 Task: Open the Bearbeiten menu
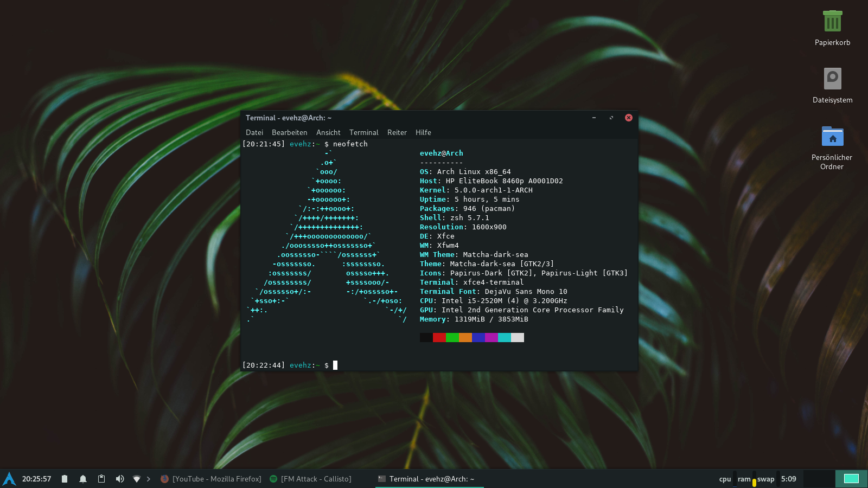[x=289, y=132]
